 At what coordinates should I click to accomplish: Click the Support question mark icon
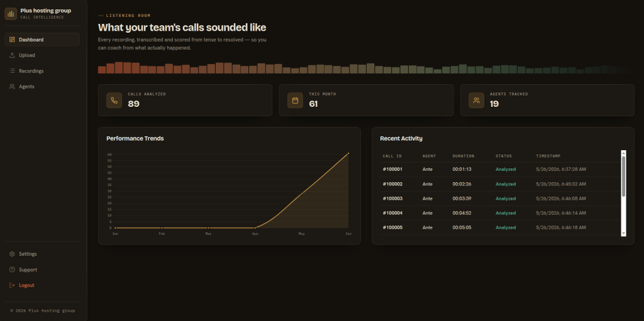click(x=12, y=269)
